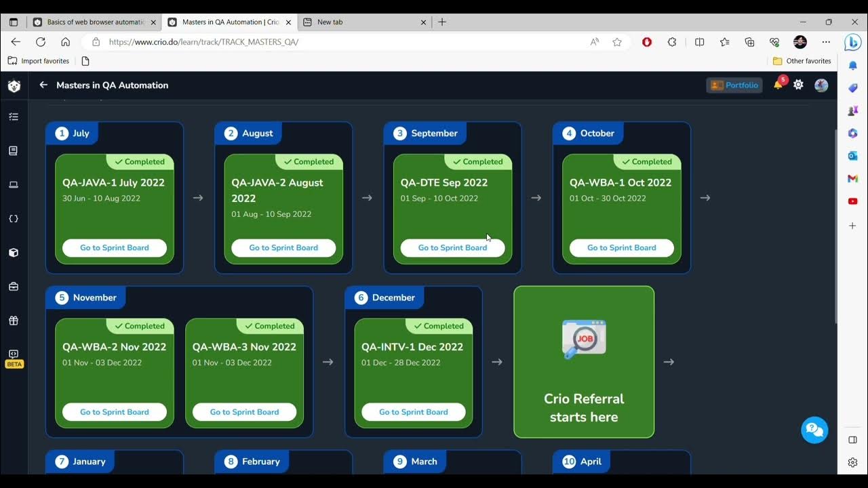Viewport: 868px width, 488px height.
Task: Switch to Masters in QA Automation tab
Action: (x=229, y=22)
